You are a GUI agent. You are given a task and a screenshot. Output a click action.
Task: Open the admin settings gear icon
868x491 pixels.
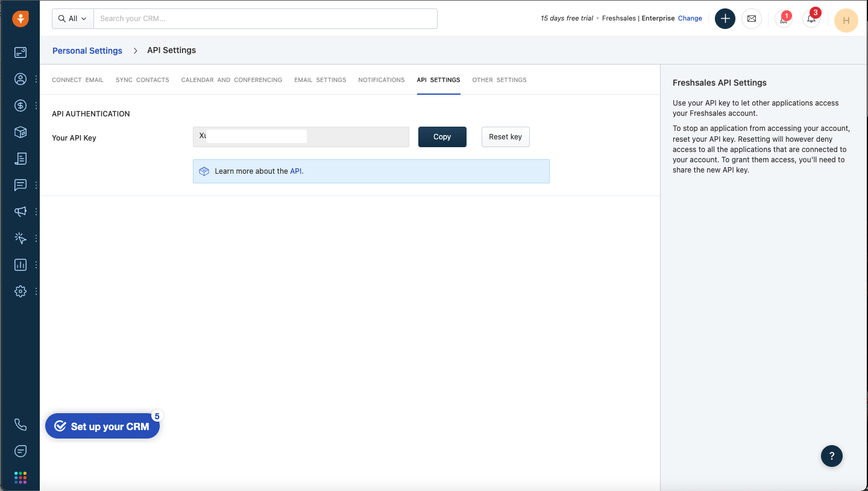pyautogui.click(x=20, y=291)
